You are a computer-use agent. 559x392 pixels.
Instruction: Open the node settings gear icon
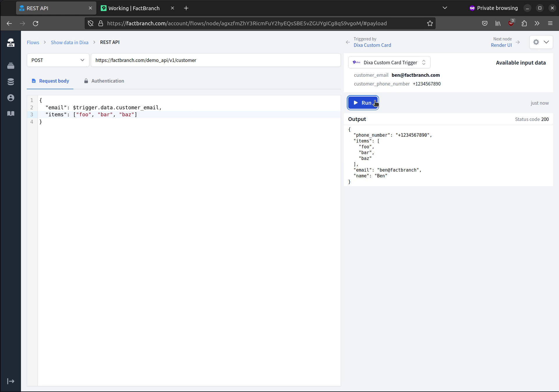click(536, 42)
